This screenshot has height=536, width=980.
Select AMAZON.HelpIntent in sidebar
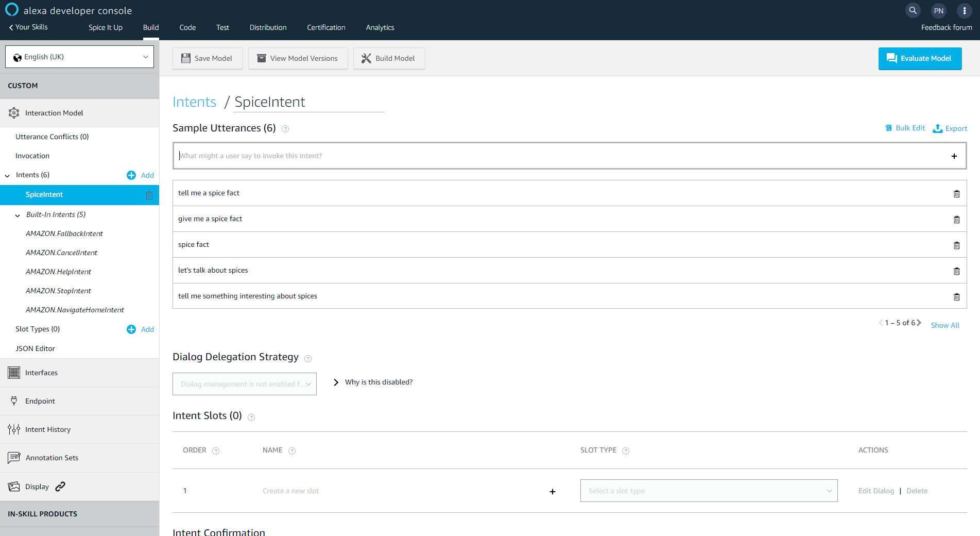tap(58, 272)
